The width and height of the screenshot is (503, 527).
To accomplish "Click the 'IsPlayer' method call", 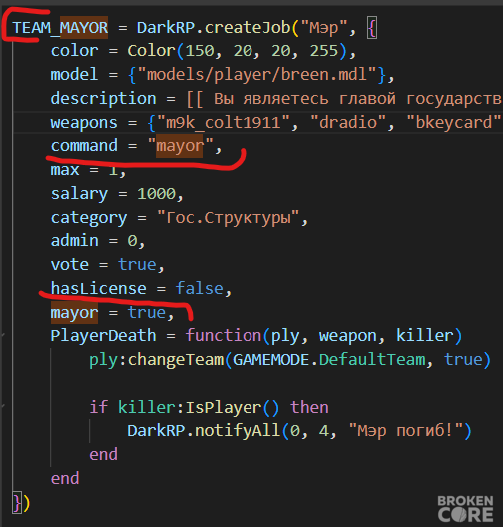I will (223, 408).
